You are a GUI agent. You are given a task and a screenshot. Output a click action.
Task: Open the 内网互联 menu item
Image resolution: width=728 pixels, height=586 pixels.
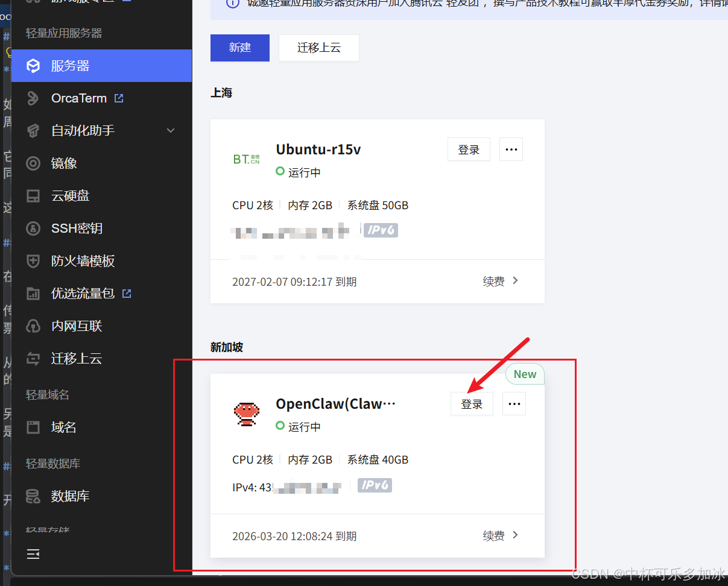click(x=101, y=326)
